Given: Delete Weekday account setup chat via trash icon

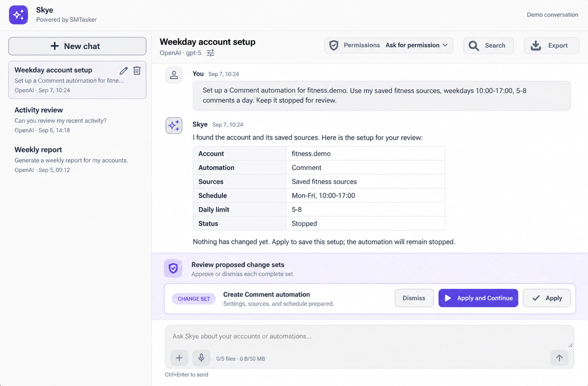Looking at the screenshot, I should [x=137, y=71].
